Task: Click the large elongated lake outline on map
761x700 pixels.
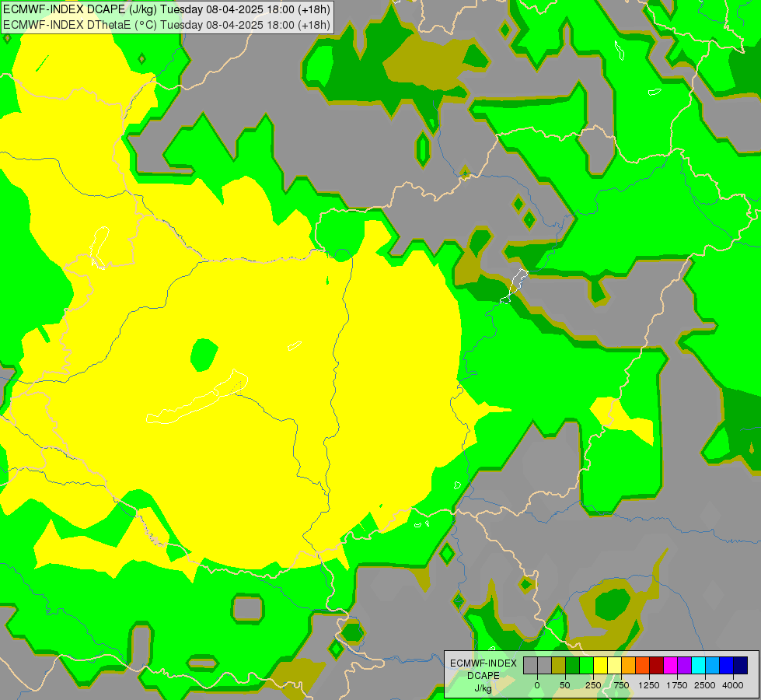Action: pyautogui.click(x=197, y=397)
